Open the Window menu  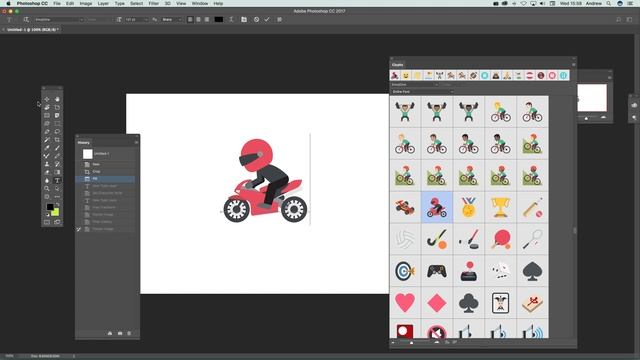point(200,3)
